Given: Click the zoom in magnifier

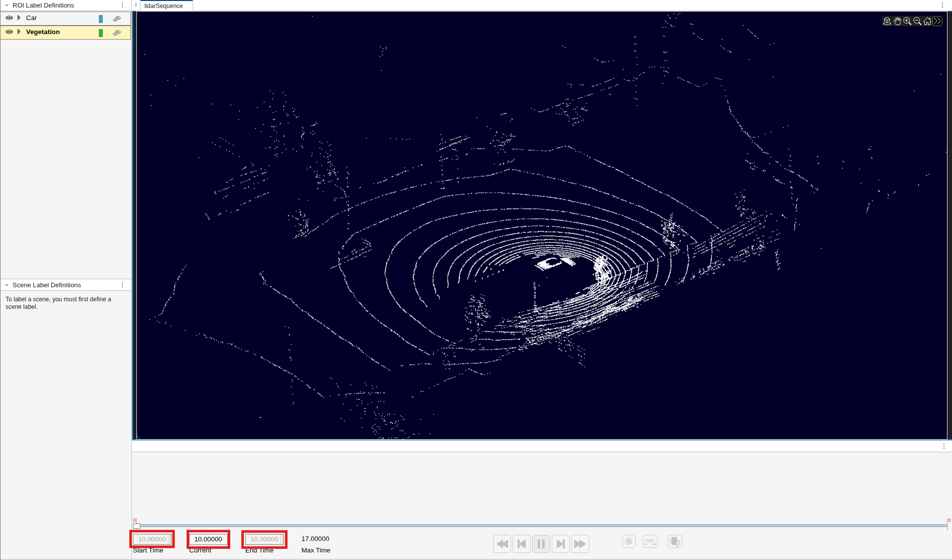Looking at the screenshot, I should pos(907,21).
